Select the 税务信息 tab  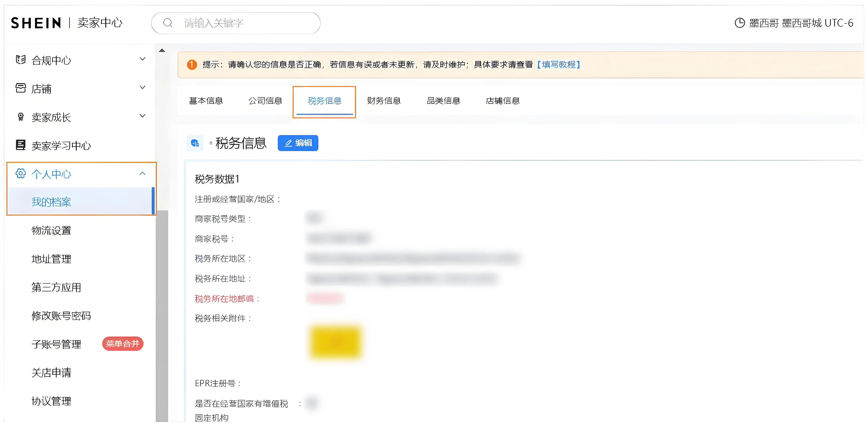(324, 101)
